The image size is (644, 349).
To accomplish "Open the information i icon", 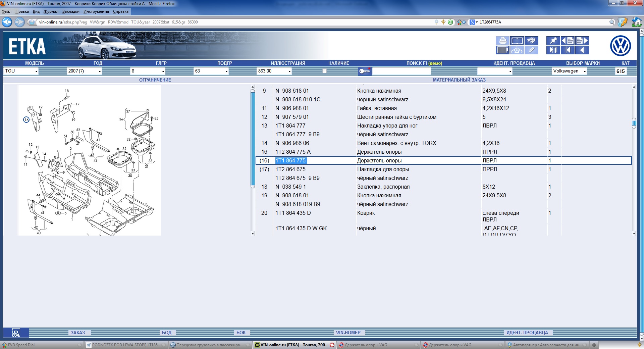I will click(517, 50).
